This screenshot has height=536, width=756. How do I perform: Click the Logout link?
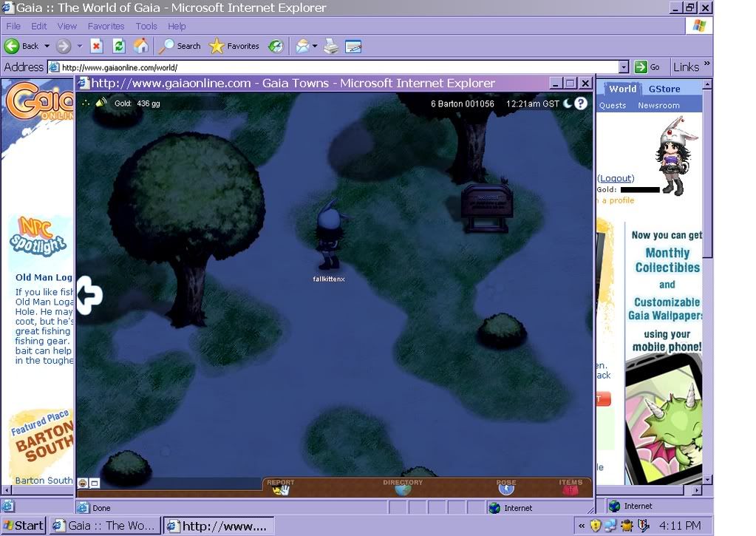click(x=616, y=178)
